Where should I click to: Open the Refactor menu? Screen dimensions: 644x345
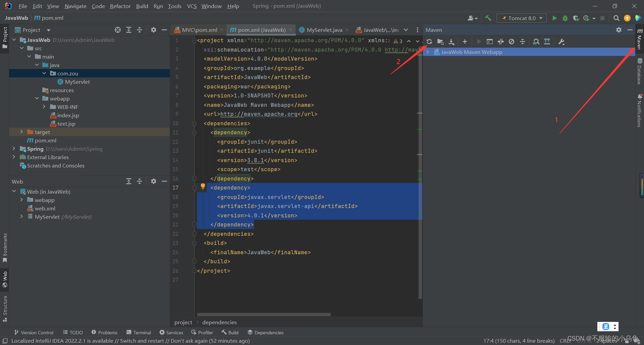tap(120, 6)
